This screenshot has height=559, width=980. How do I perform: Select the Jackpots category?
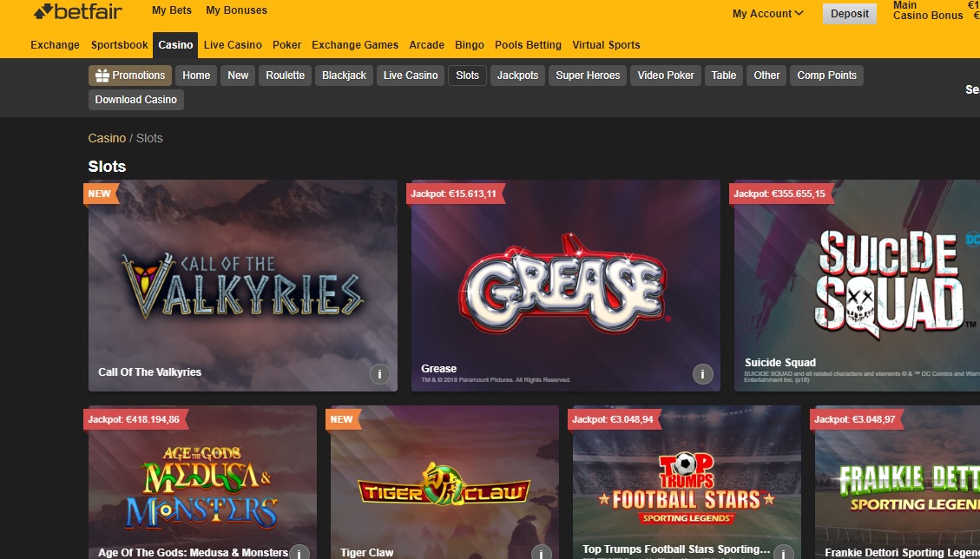click(x=517, y=76)
